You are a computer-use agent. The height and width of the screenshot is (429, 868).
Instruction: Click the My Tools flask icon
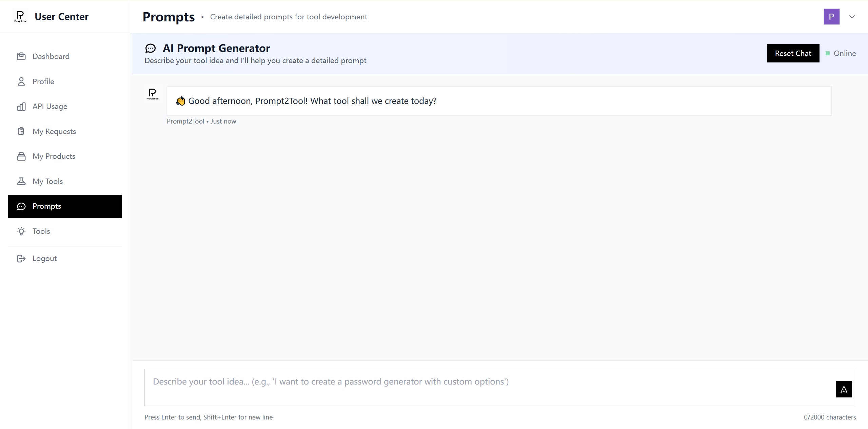21,181
